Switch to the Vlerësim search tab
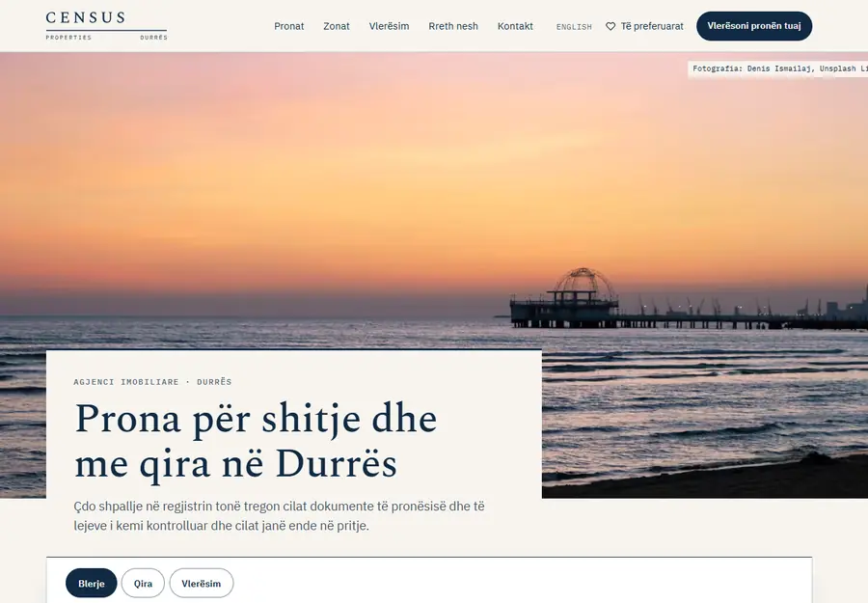868x603 pixels. coord(202,583)
